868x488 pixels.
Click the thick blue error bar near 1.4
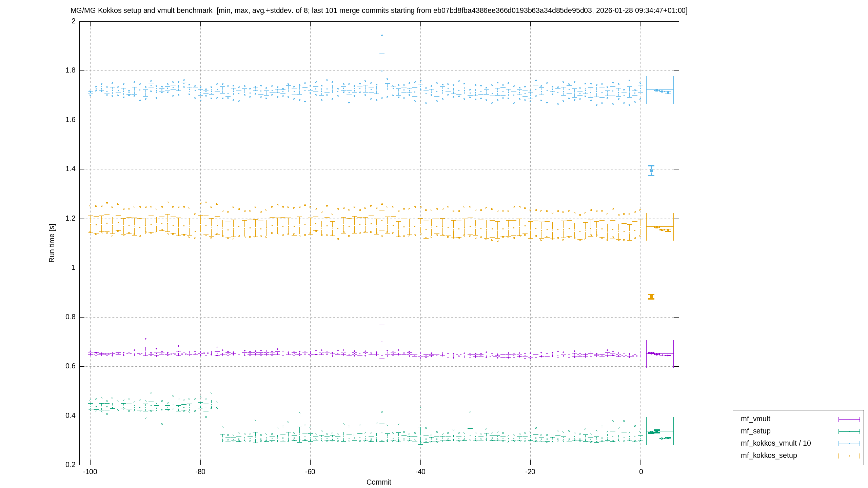(651, 170)
